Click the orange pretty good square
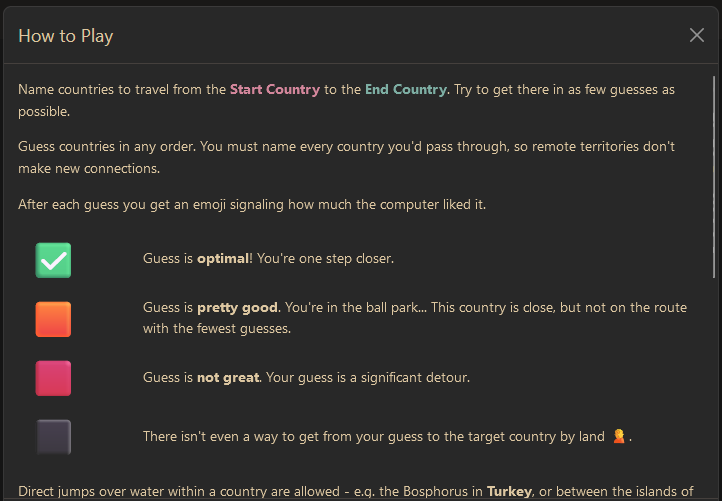The image size is (722, 501). click(53, 319)
